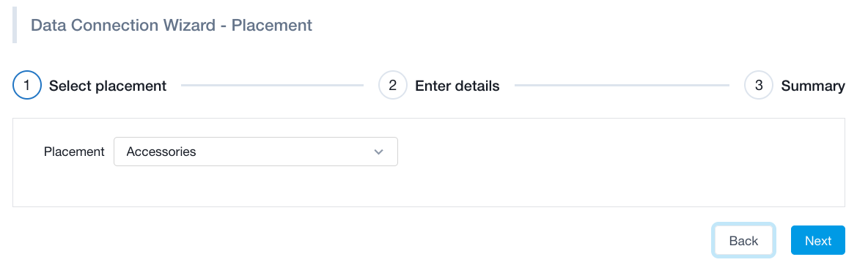Click progress line between steps 2 and 3

pos(622,86)
